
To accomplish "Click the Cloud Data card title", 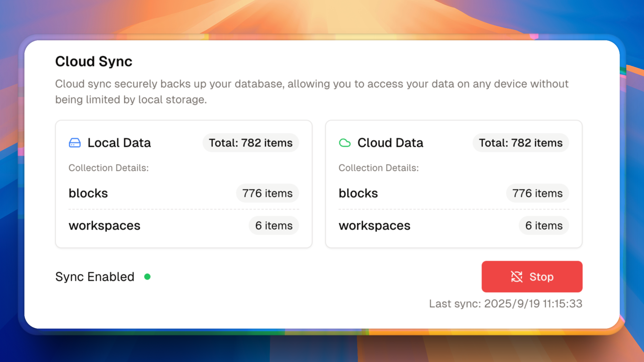I will point(390,143).
